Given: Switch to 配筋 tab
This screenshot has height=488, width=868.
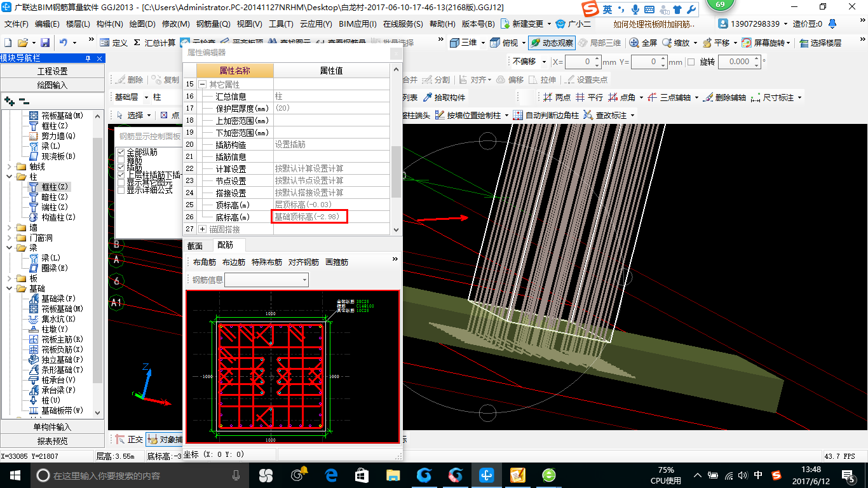Looking at the screenshot, I should pyautogui.click(x=225, y=245).
